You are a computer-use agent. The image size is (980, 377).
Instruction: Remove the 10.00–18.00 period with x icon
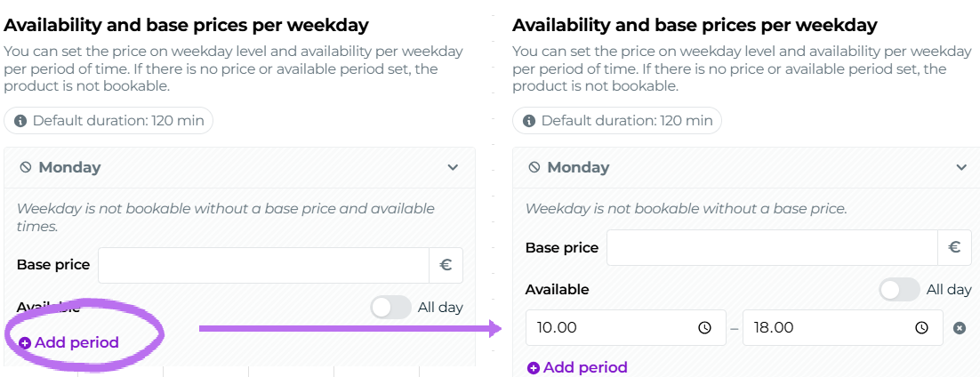[x=960, y=328]
